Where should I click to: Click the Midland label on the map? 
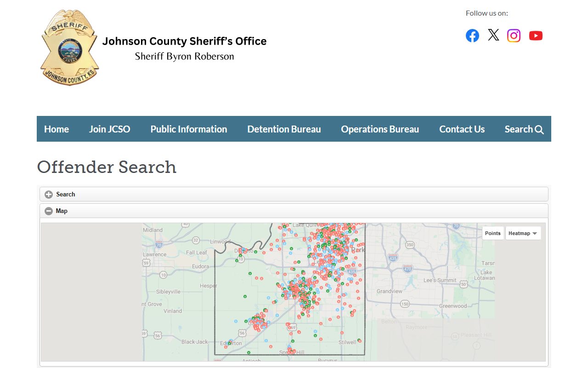click(x=153, y=230)
